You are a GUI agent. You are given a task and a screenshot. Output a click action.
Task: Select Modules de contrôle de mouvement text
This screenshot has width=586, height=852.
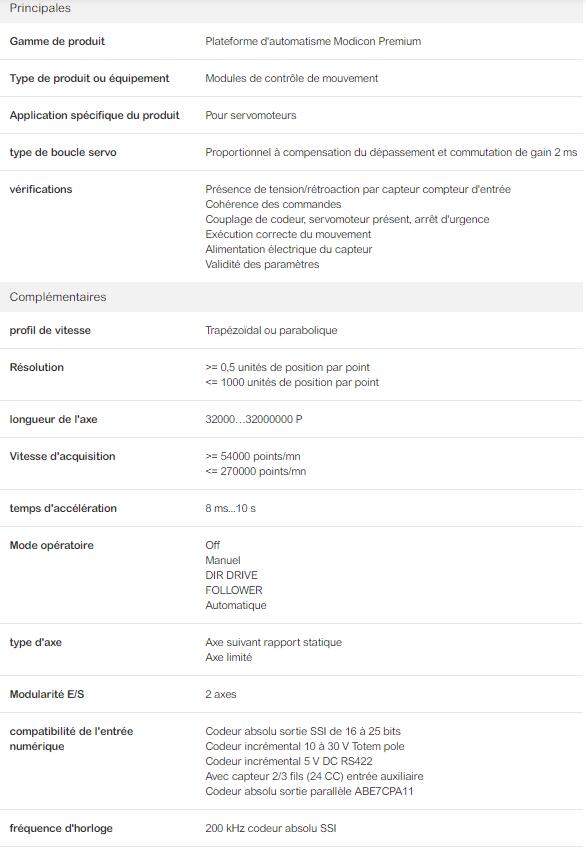point(291,78)
